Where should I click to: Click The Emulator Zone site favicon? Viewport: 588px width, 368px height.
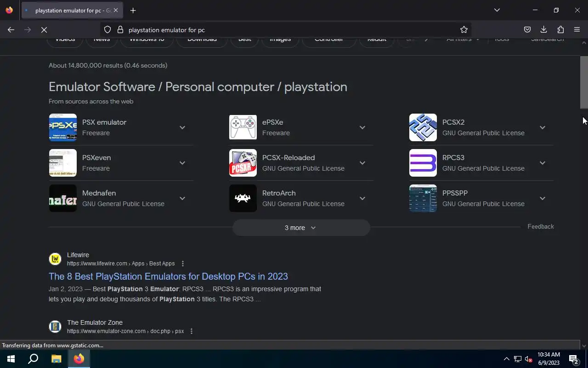pos(55,327)
